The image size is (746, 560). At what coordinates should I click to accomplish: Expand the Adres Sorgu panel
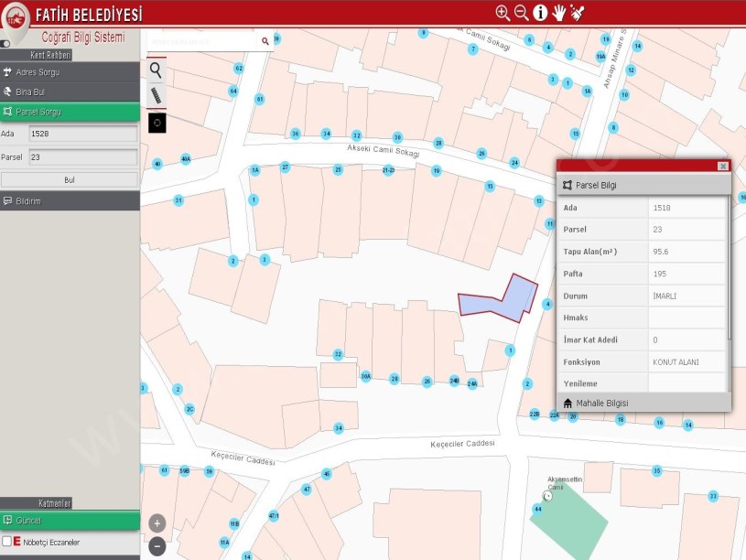pyautogui.click(x=70, y=72)
